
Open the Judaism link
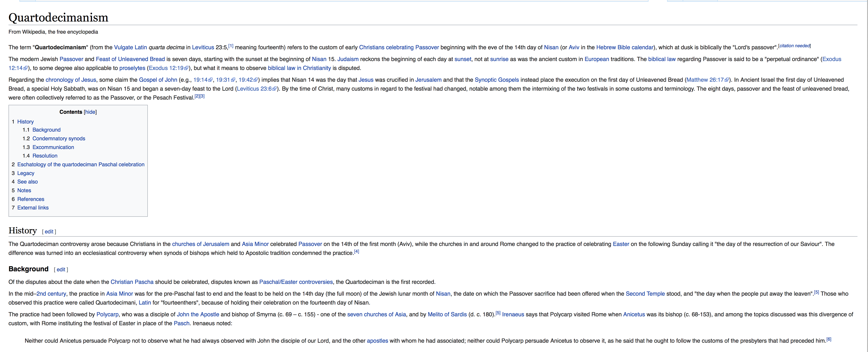coord(348,59)
